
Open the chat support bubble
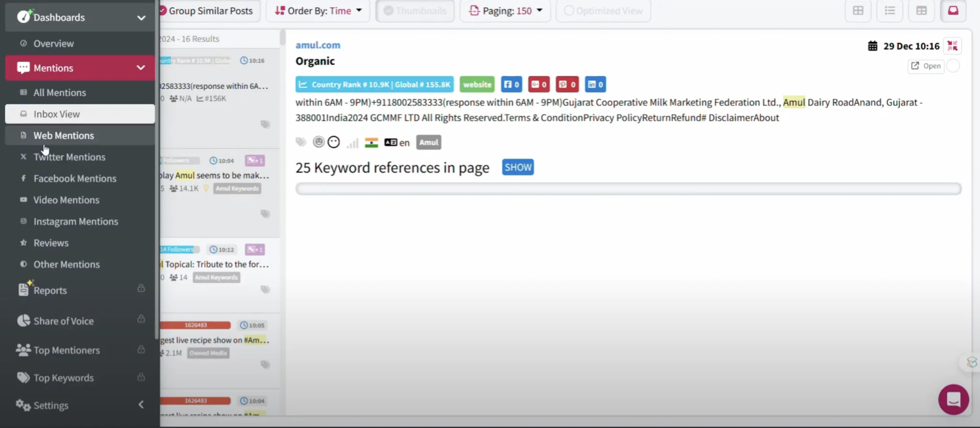pos(953,399)
